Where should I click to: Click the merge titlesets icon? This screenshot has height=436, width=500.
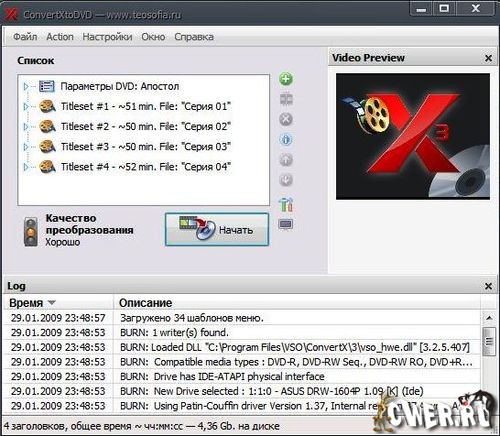pos(286,99)
